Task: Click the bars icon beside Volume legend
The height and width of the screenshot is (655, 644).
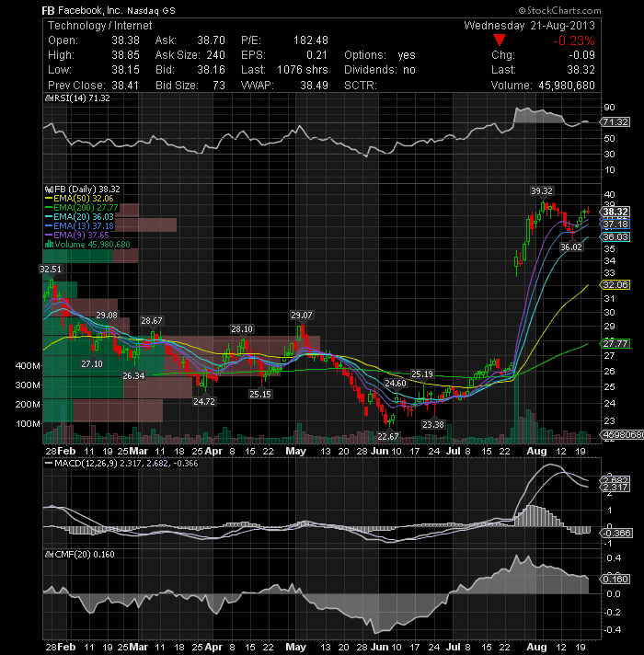Action: pos(49,245)
